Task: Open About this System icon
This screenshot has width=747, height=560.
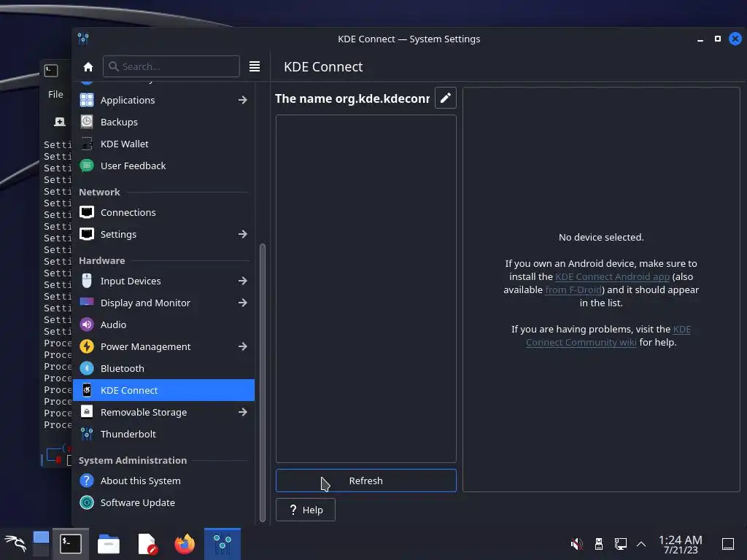Action: tap(87, 481)
